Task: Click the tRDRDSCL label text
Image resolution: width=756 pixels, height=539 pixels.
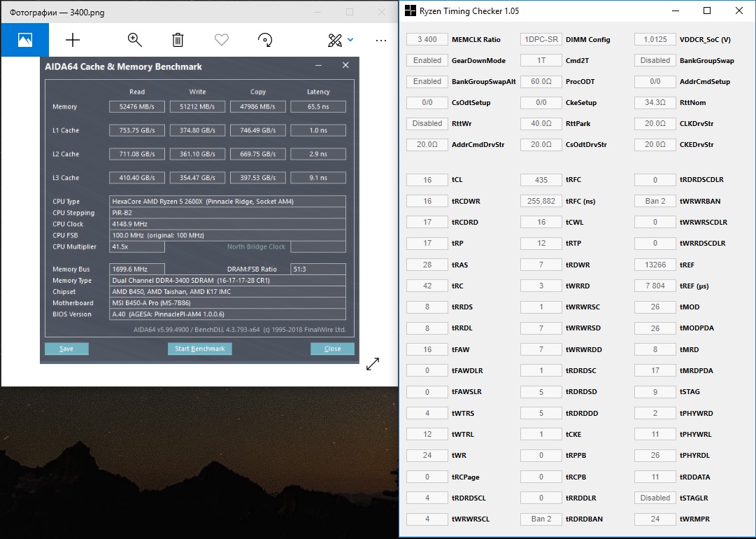Action: (x=469, y=498)
